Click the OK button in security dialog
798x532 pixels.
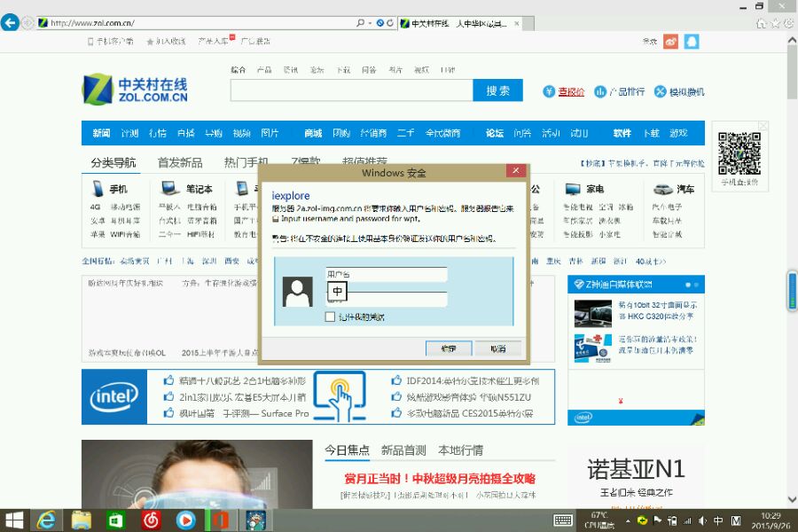[449, 348]
